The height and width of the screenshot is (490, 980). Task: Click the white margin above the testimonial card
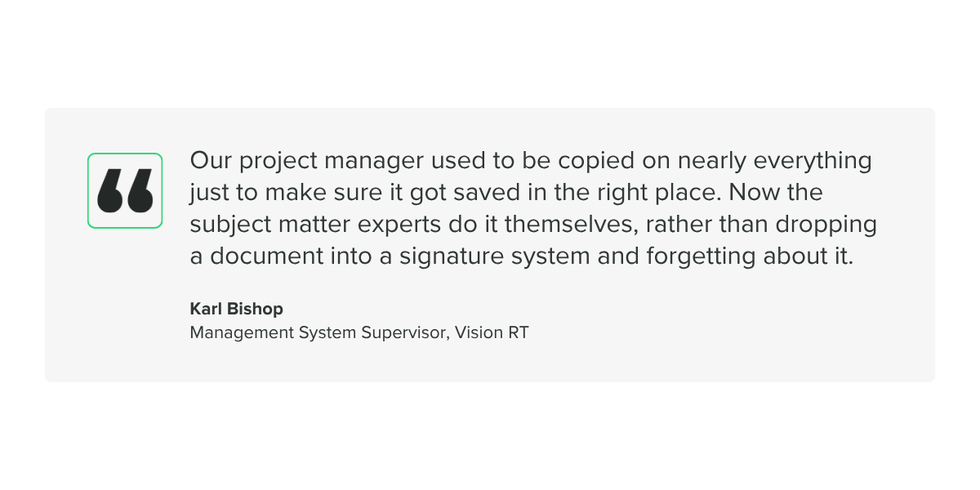[x=490, y=53]
